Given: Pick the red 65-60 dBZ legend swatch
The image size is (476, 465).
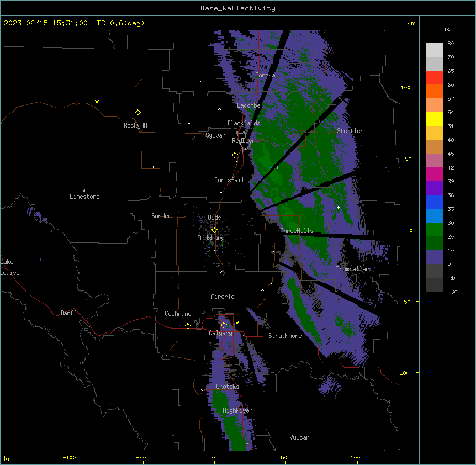Looking at the screenshot, I should [x=434, y=78].
